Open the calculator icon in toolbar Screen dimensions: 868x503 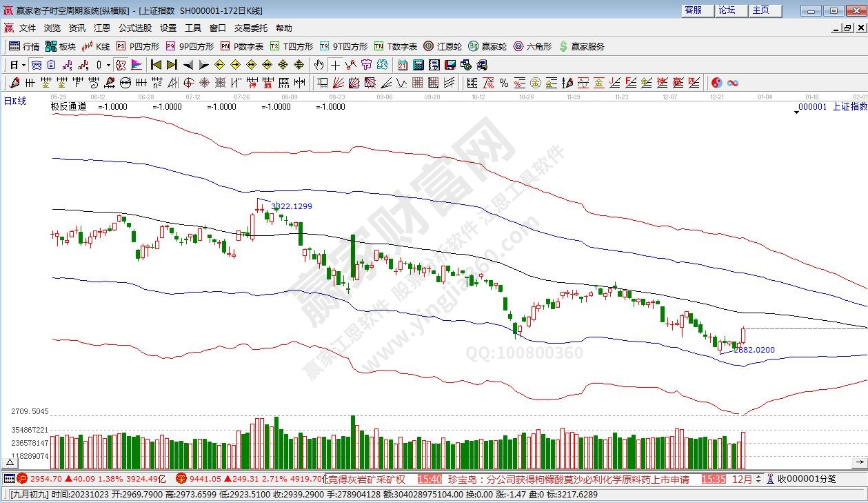pos(418,65)
